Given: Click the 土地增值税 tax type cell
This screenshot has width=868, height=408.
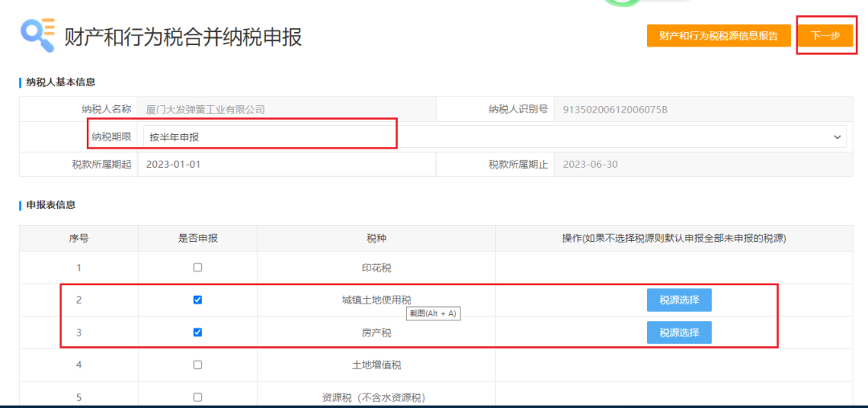Looking at the screenshot, I should point(376,365).
